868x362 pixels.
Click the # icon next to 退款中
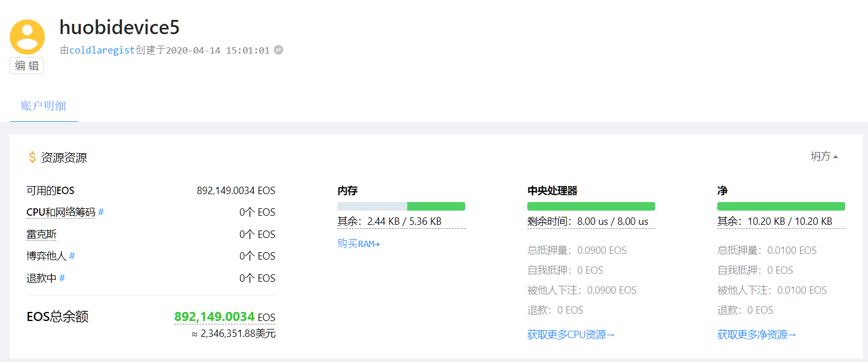pos(62,278)
